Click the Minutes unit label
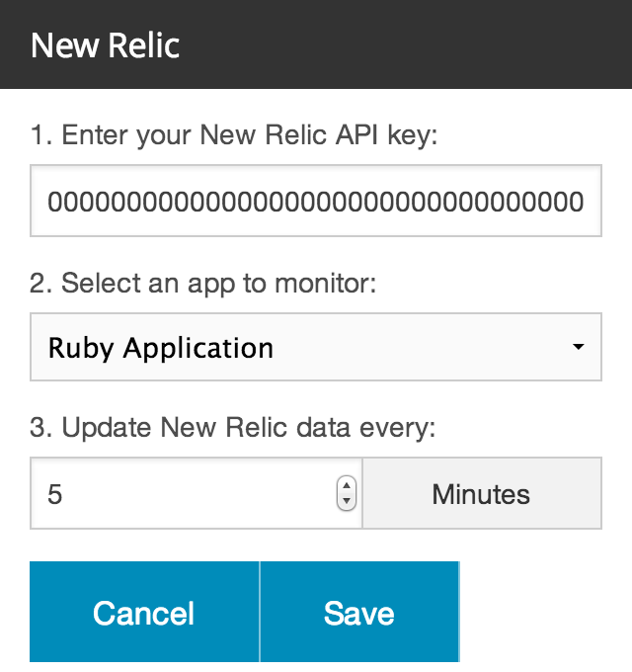Screen dimensions: 632x672 (481, 494)
